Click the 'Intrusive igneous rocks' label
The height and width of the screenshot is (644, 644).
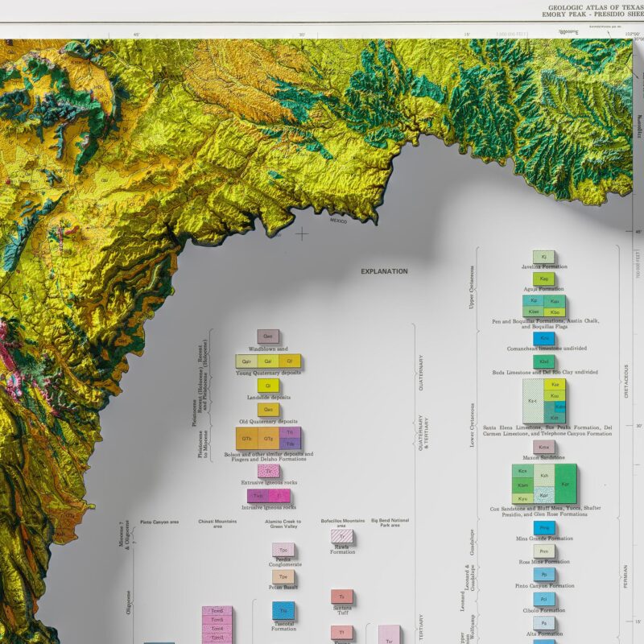click(x=269, y=507)
